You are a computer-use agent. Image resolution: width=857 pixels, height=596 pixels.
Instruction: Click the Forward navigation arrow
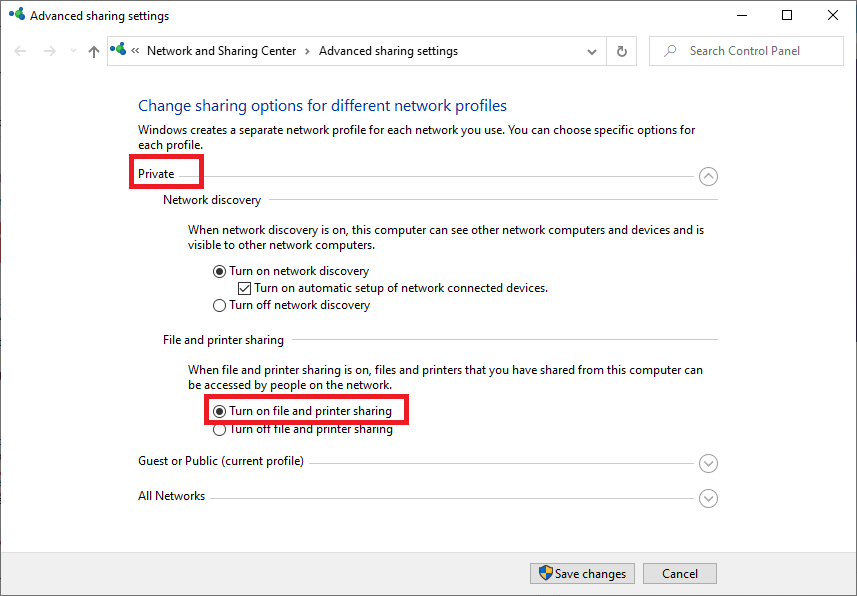coord(50,51)
